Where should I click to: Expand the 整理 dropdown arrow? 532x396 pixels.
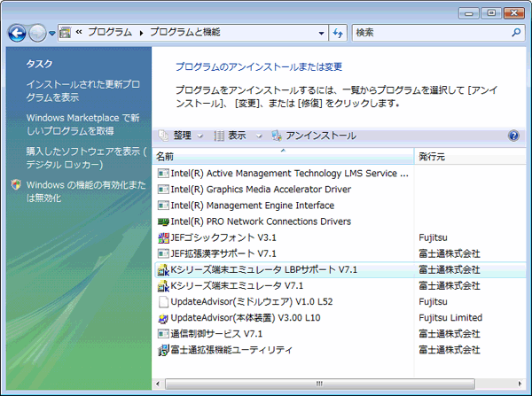point(199,136)
